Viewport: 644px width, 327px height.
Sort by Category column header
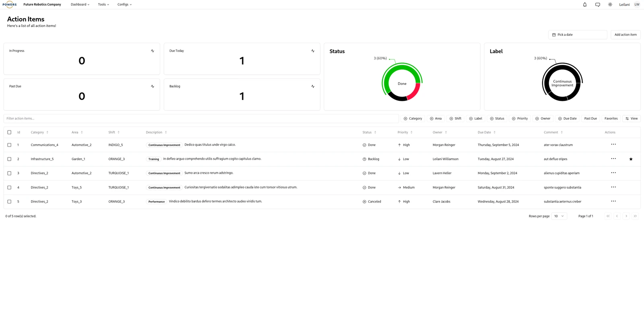[x=39, y=132]
